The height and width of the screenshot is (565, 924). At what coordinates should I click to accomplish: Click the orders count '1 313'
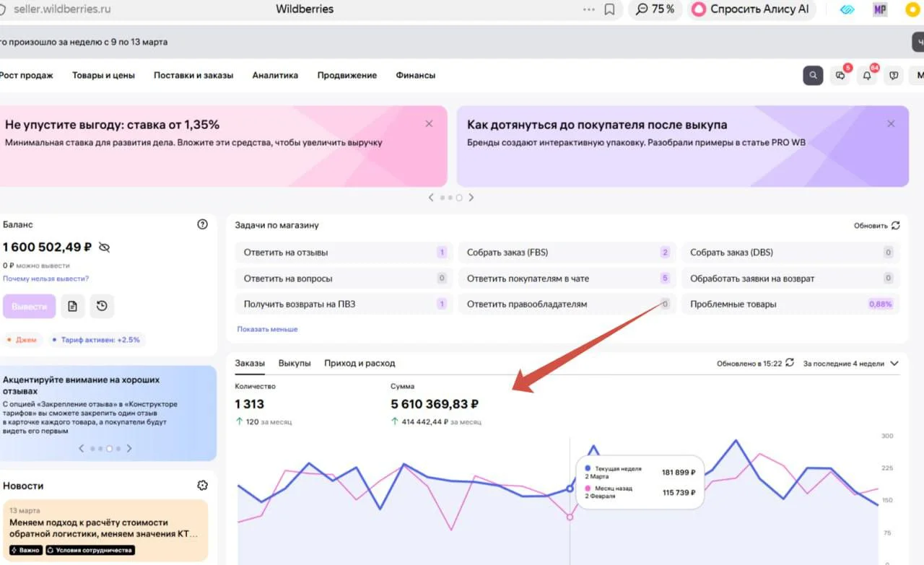(250, 404)
